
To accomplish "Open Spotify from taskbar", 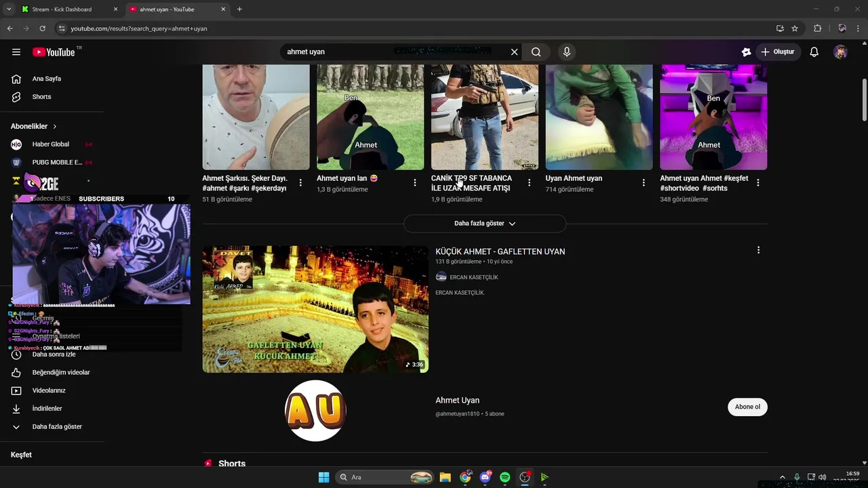I will coord(505,477).
